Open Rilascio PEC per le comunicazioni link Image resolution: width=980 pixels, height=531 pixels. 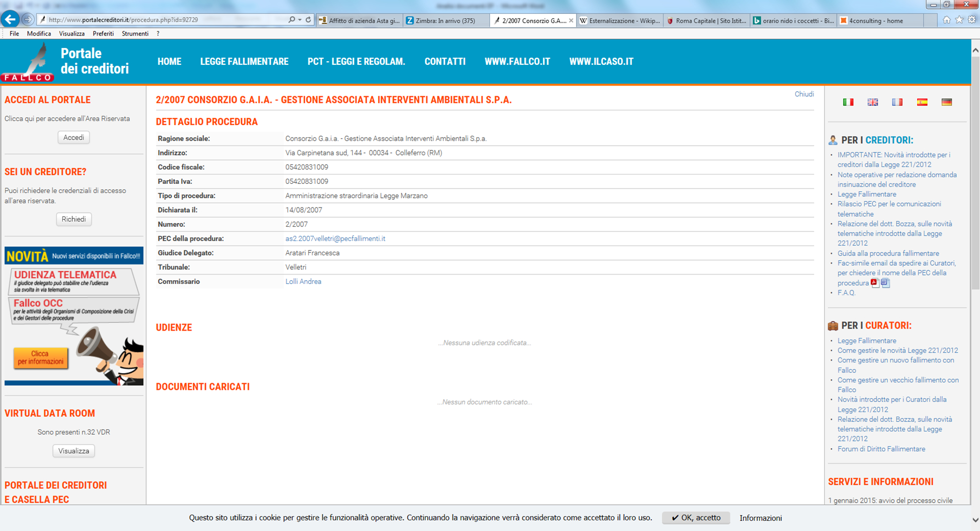tap(889, 209)
